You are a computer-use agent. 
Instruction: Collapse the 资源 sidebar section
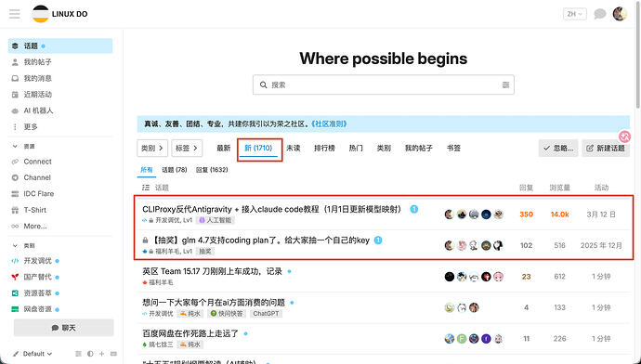(x=24, y=147)
